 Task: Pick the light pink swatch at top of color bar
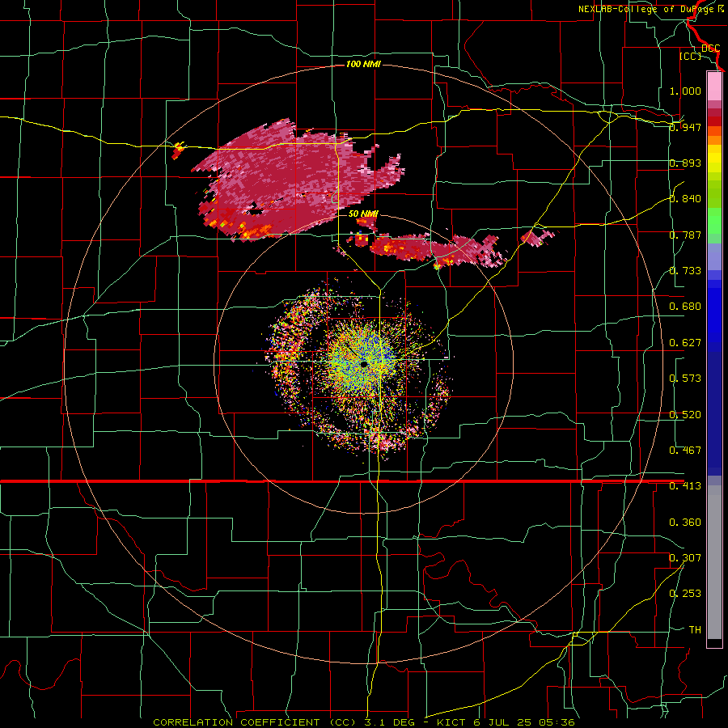714,86
